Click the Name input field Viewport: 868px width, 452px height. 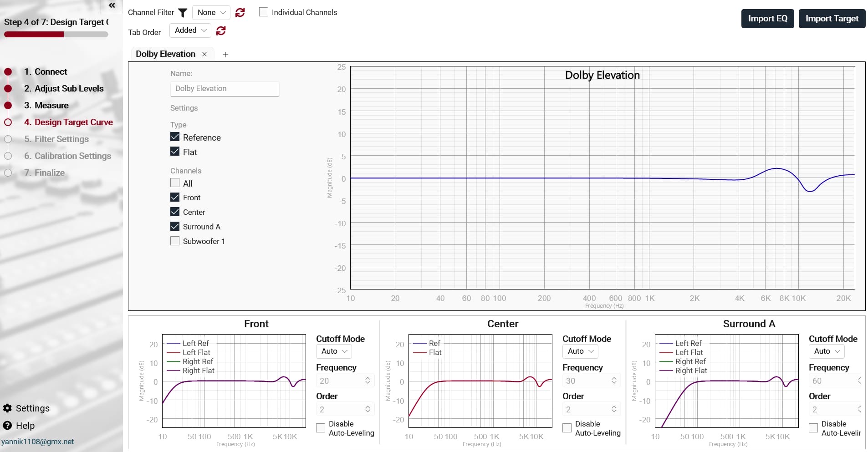[x=225, y=89]
